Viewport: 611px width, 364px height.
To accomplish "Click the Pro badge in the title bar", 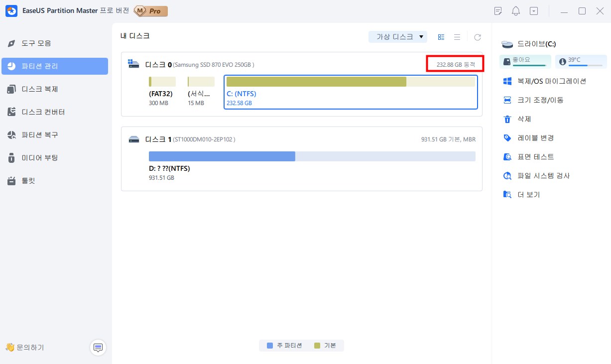I will 151,11.
